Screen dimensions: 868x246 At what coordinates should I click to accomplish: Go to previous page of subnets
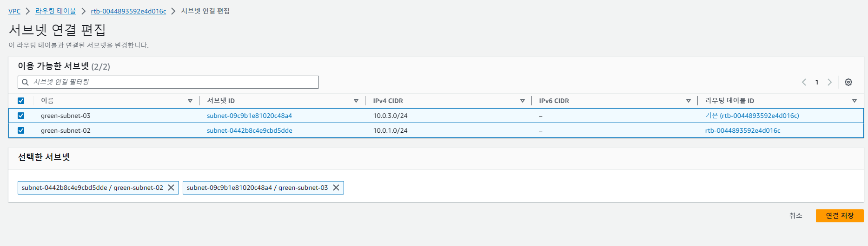(804, 82)
